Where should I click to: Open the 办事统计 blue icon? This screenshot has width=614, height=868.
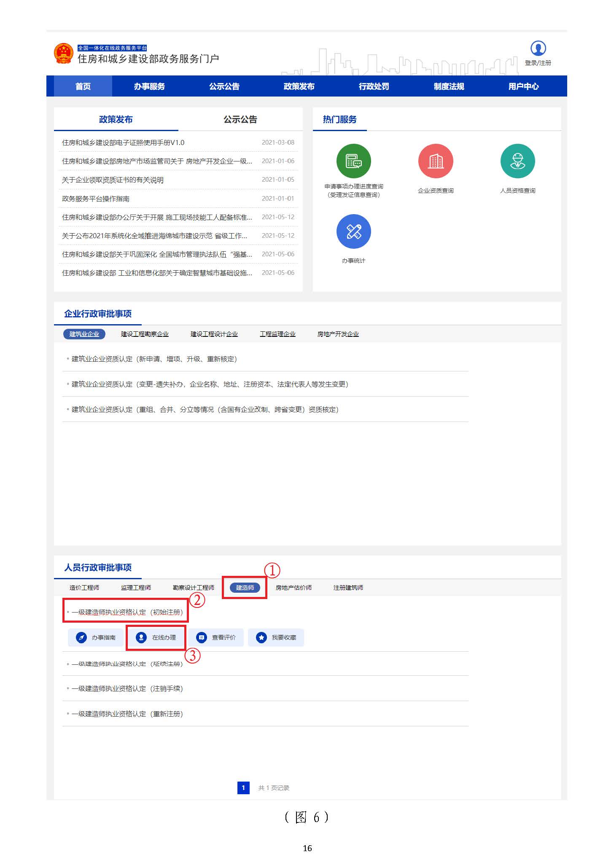pos(353,231)
